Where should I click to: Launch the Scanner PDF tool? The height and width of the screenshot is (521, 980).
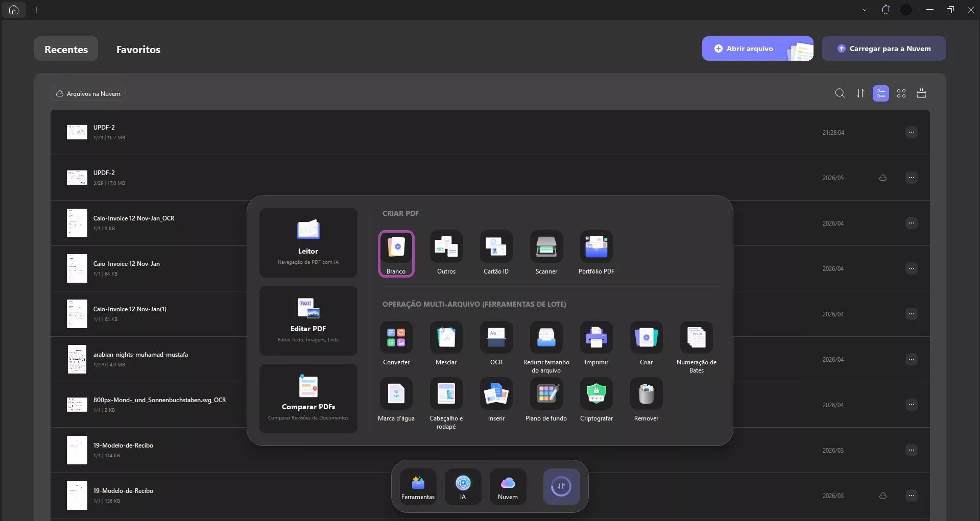pyautogui.click(x=546, y=254)
